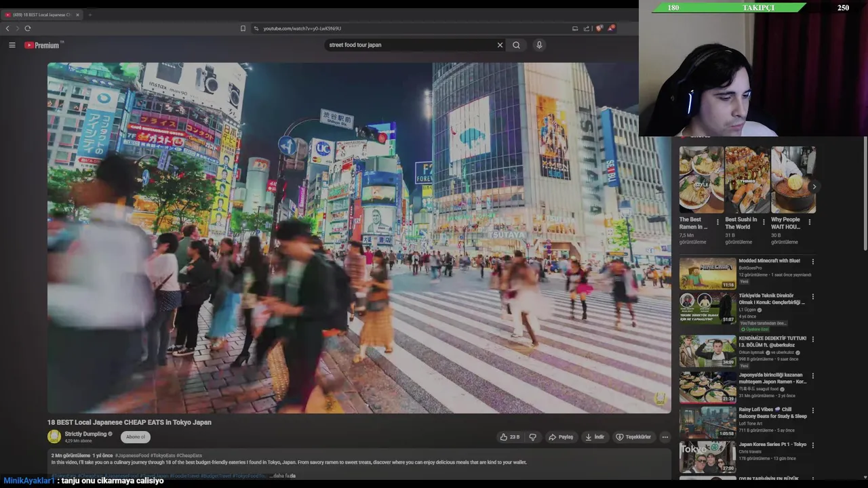Expand description with '...daha fazla'
Image resolution: width=868 pixels, height=488 pixels.
click(x=282, y=476)
